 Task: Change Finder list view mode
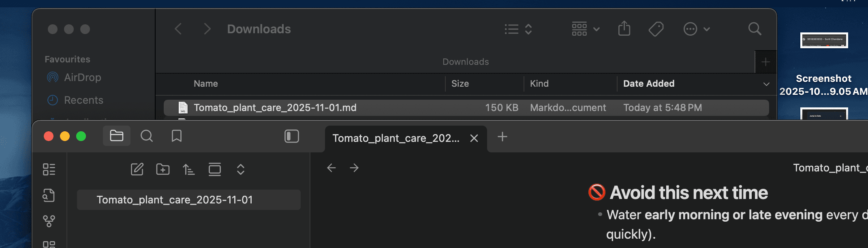point(518,29)
